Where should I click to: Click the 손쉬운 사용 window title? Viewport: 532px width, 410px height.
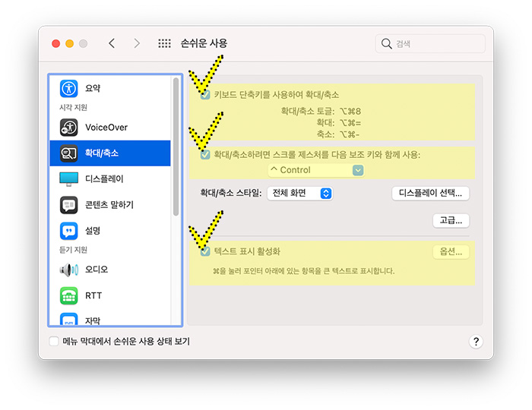[204, 43]
